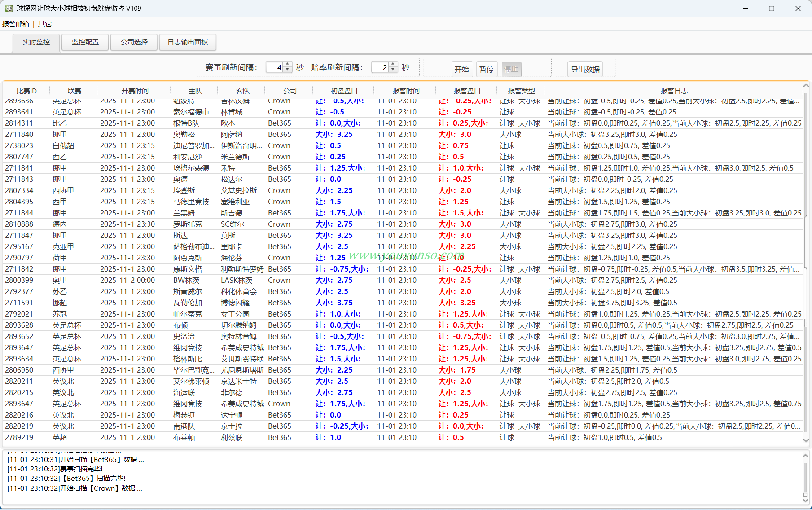Select row with away team 米兰德斯
812x510 pixels.
(403, 157)
